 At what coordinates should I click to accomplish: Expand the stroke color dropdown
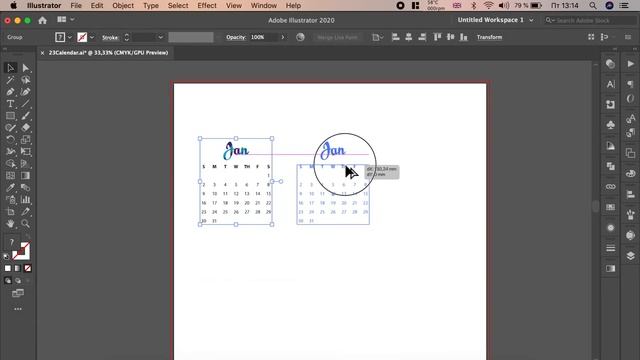click(x=92, y=37)
